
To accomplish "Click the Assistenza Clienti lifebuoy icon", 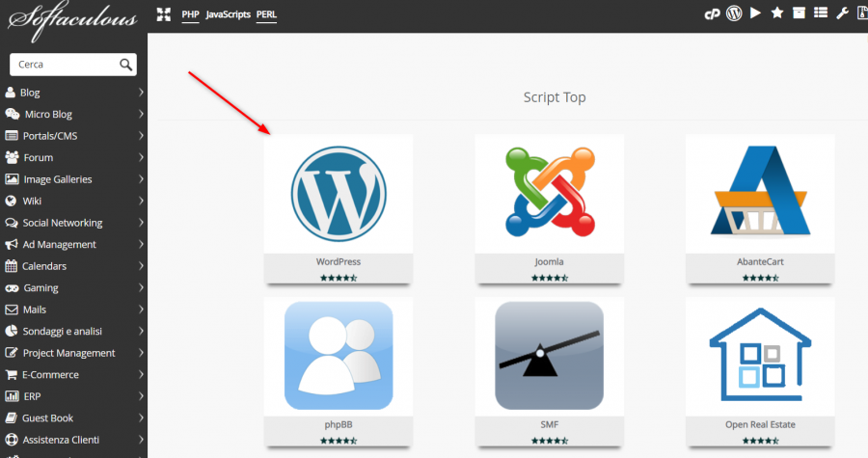I will coord(11,440).
